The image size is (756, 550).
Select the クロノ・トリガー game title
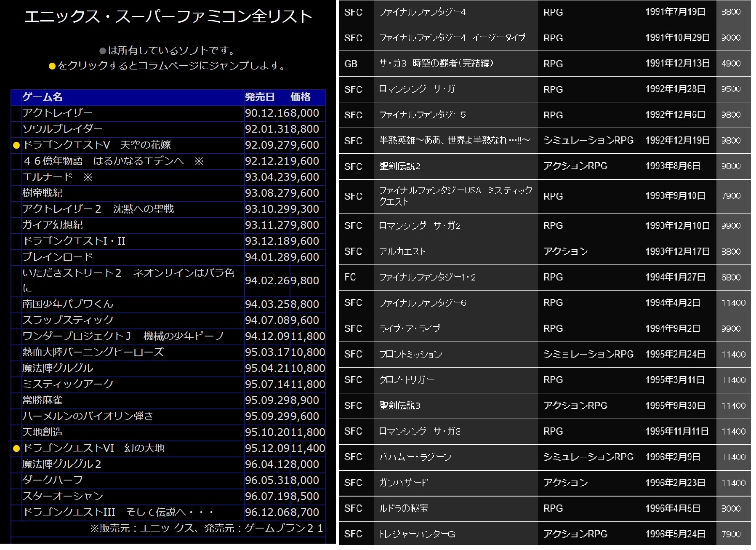[x=406, y=380]
